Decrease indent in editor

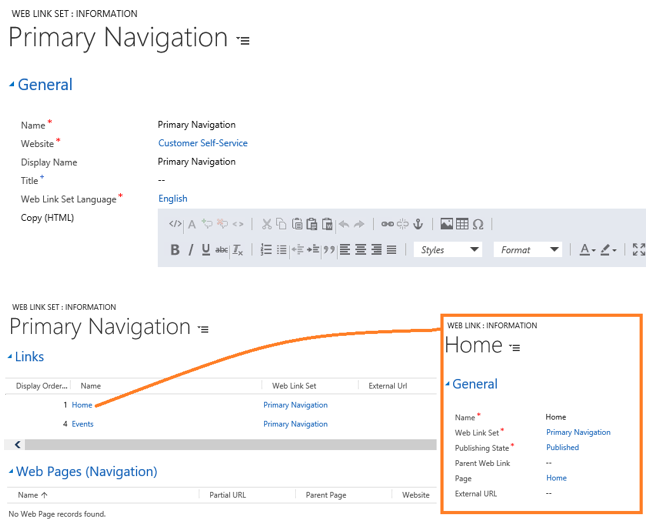coord(297,250)
